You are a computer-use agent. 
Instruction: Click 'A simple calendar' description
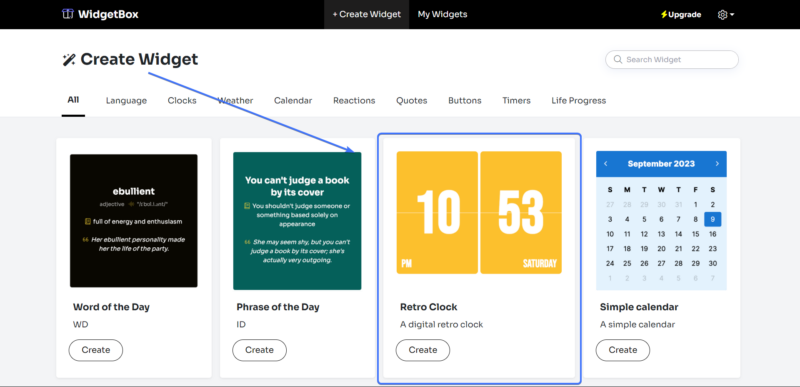[x=637, y=324]
